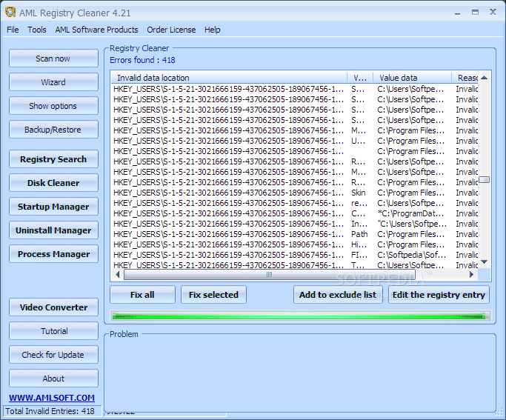Open Disk Cleaner tool
Screen dimensions: 506x420
pyautogui.click(x=53, y=183)
